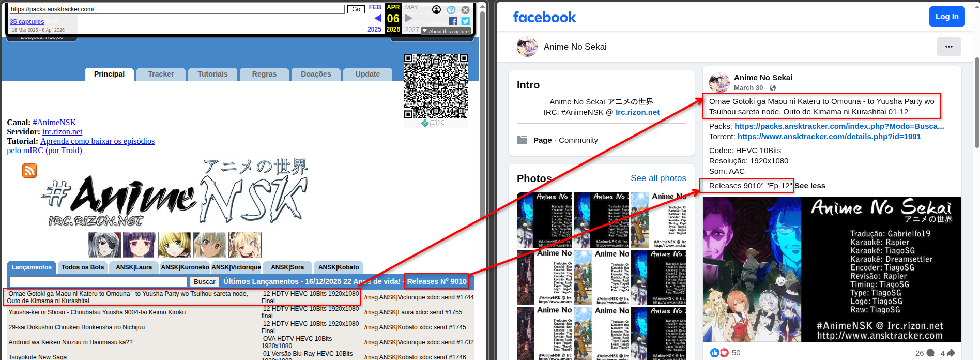Open the Tracker tab
This screenshot has width=980, height=360.
tap(161, 74)
